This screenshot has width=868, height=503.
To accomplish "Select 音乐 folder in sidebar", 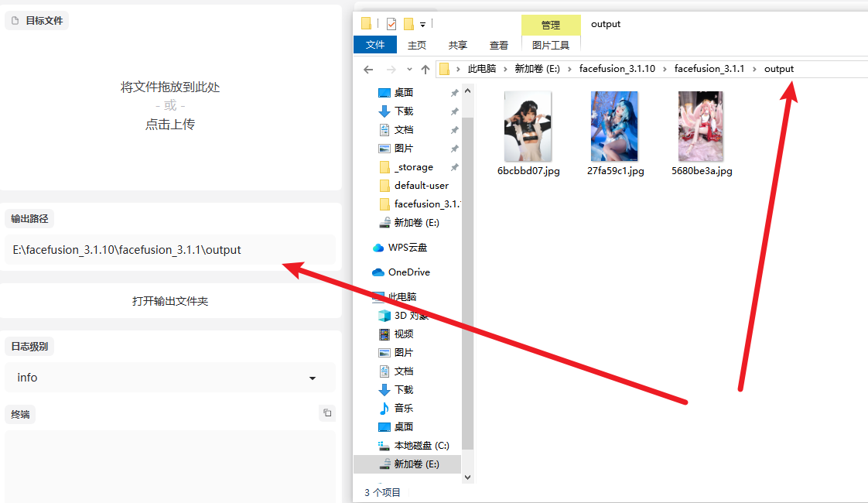I will point(403,409).
